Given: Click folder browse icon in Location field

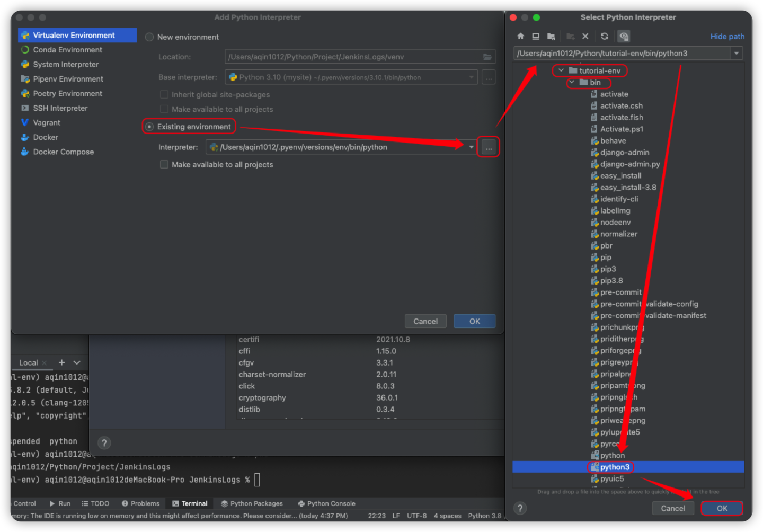Looking at the screenshot, I should coord(487,57).
